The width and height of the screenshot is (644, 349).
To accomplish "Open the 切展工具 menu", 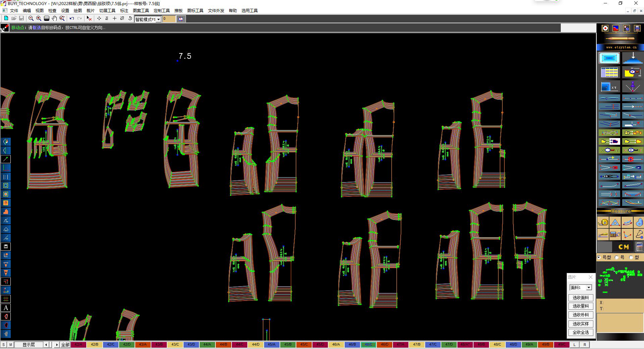I will (107, 10).
